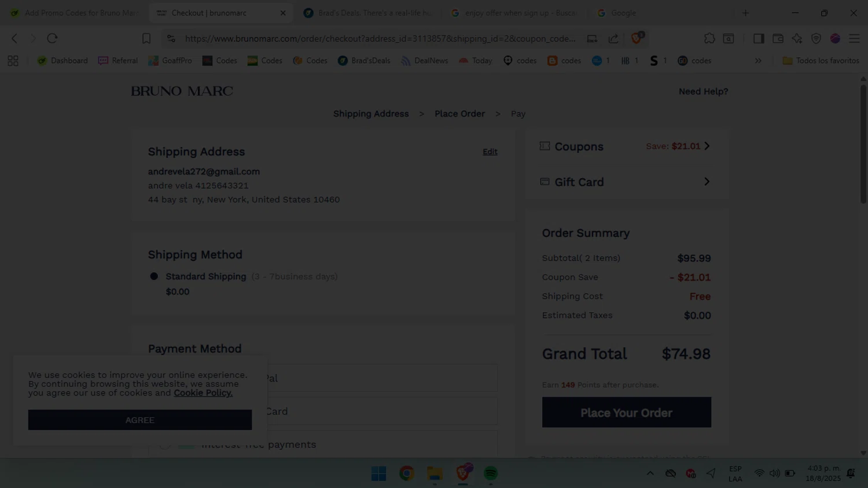Open the browser hamburger main menu
The width and height of the screenshot is (868, 488).
point(854,38)
